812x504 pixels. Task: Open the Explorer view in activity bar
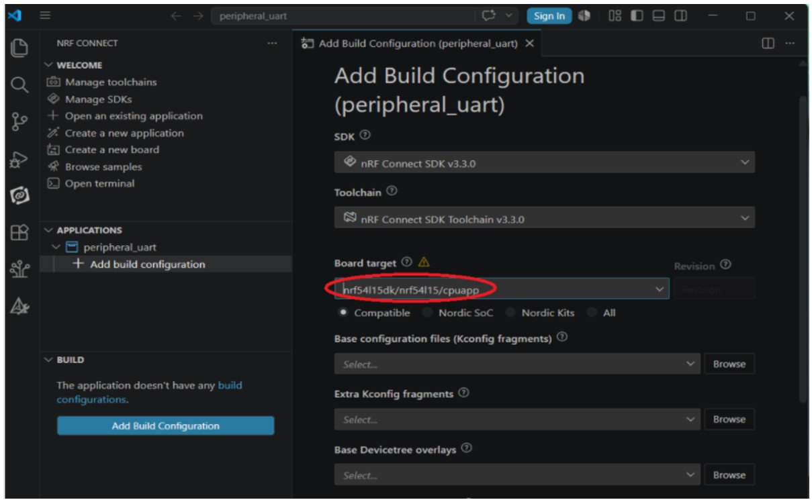point(20,48)
